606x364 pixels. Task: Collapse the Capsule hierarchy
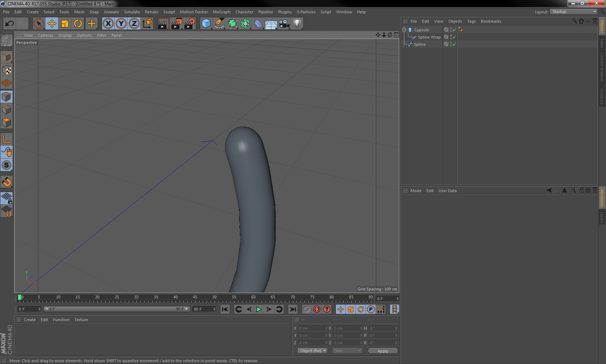(x=404, y=30)
